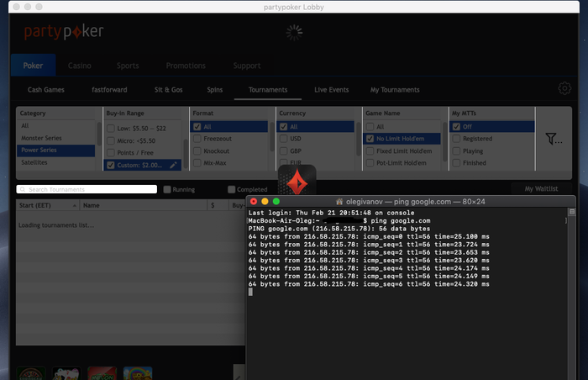
Task: Click Terminal line reading icmp_seq=6
Action: 369,284
